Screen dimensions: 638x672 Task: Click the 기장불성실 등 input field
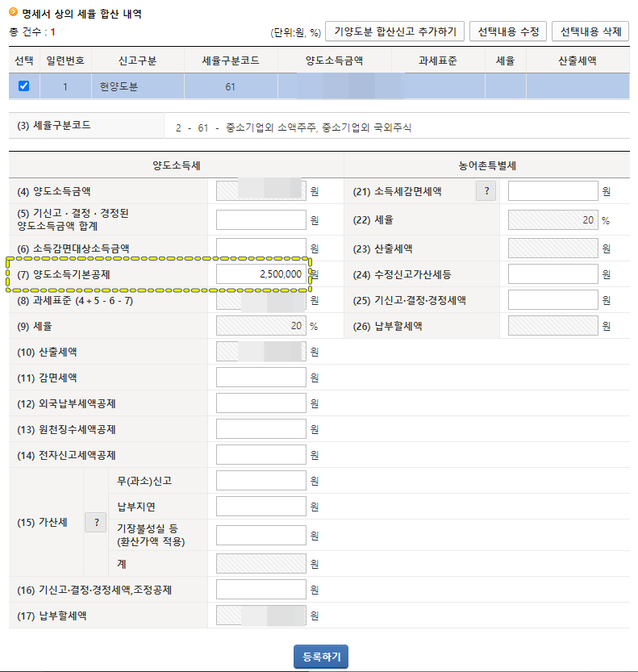261,536
